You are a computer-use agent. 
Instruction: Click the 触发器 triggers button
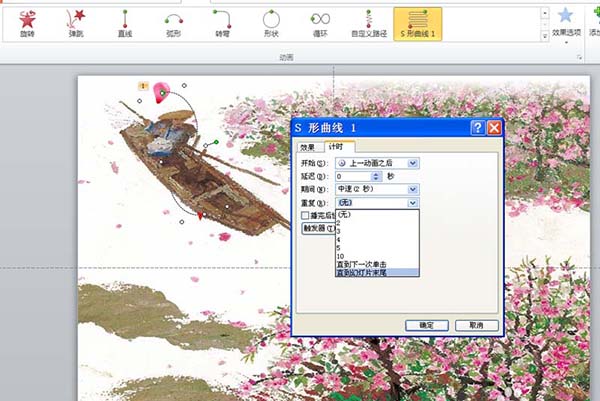click(x=318, y=228)
